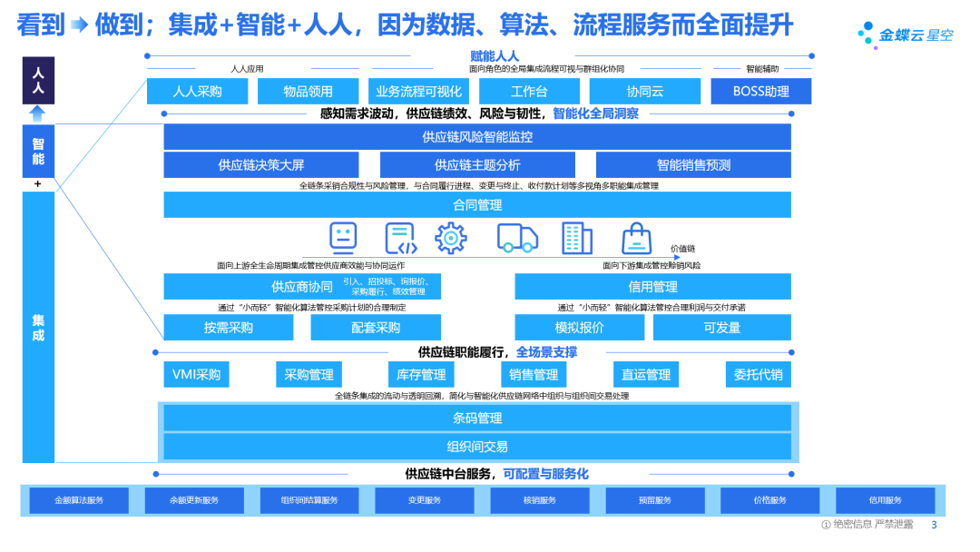Select 供应链决策大屏 box
Image resolution: width=980 pixels, height=552 pixels.
pyautogui.click(x=261, y=165)
